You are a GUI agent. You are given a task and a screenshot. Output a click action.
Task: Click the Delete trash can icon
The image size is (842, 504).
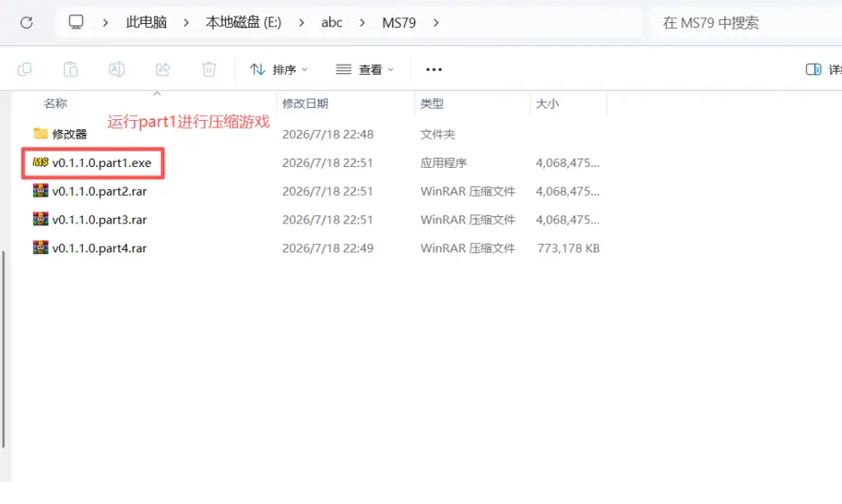tap(209, 69)
